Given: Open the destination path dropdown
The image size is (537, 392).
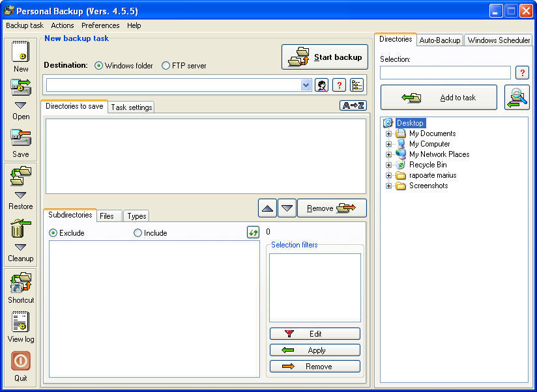Looking at the screenshot, I should pyautogui.click(x=306, y=85).
